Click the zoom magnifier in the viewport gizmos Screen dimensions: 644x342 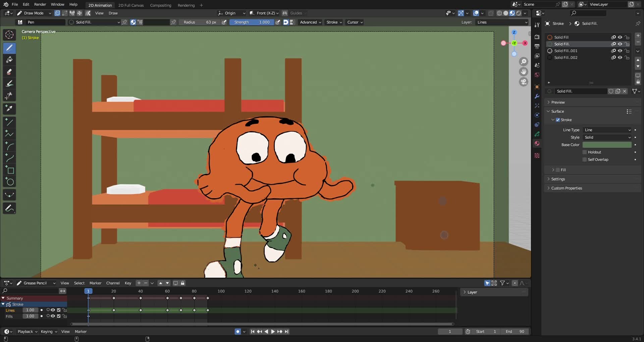[524, 61]
